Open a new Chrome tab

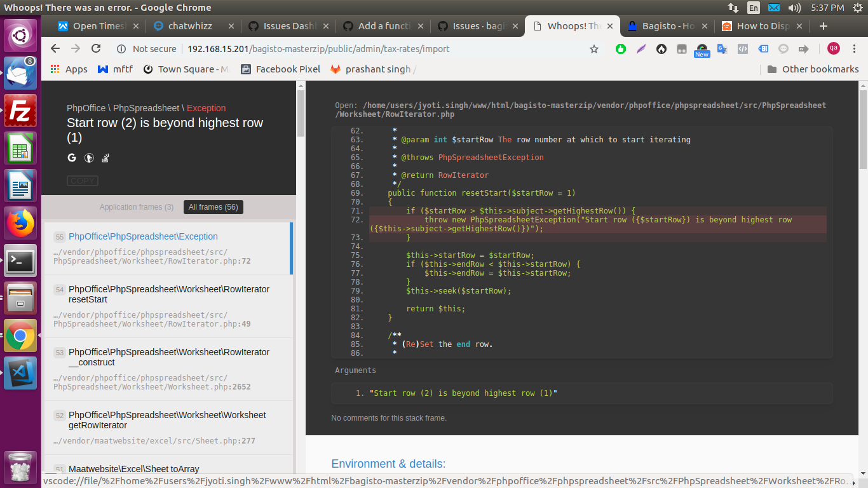(824, 26)
